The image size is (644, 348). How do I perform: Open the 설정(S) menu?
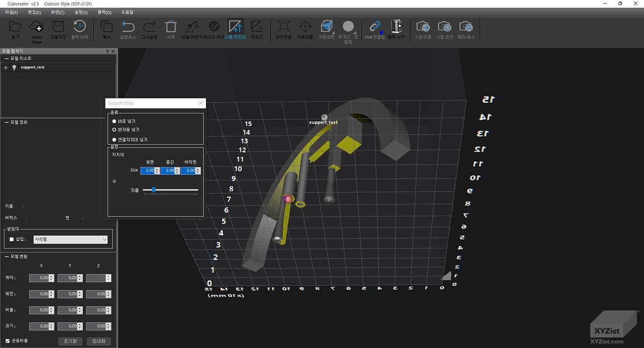click(x=81, y=13)
